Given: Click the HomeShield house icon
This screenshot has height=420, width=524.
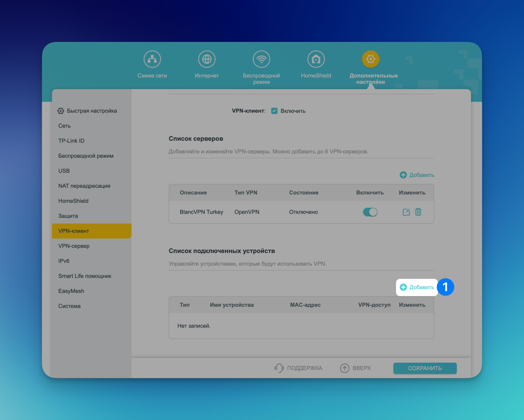Looking at the screenshot, I should pyautogui.click(x=316, y=59).
